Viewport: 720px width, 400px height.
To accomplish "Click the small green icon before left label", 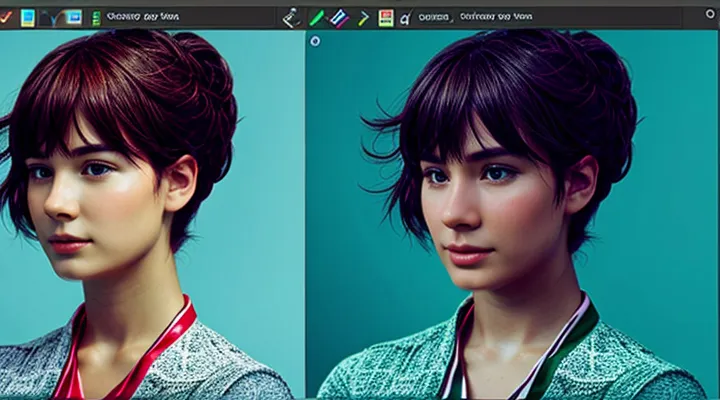I will (96, 18).
